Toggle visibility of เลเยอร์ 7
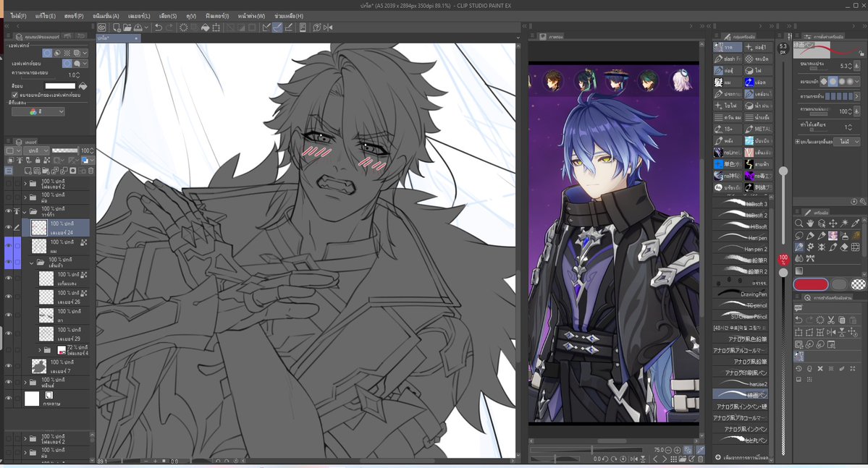The height and width of the screenshot is (468, 868). [8, 366]
